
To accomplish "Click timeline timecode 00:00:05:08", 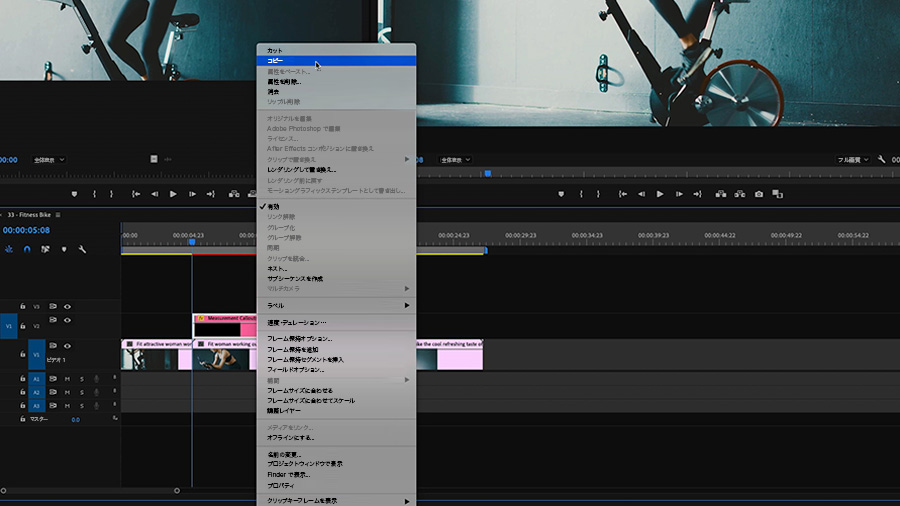I will tap(26, 230).
